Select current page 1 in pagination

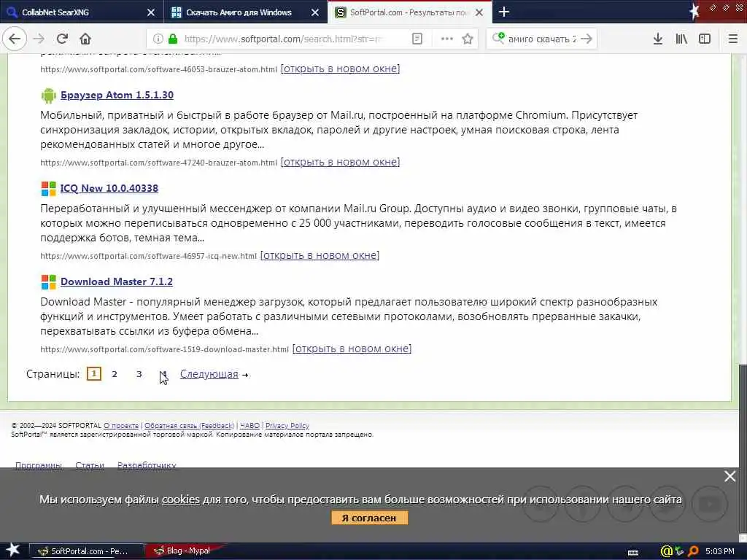94,374
